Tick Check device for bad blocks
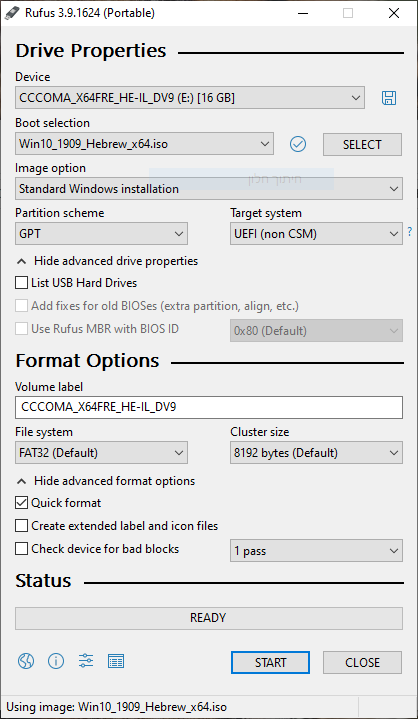The width and height of the screenshot is (418, 719). (x=22, y=549)
